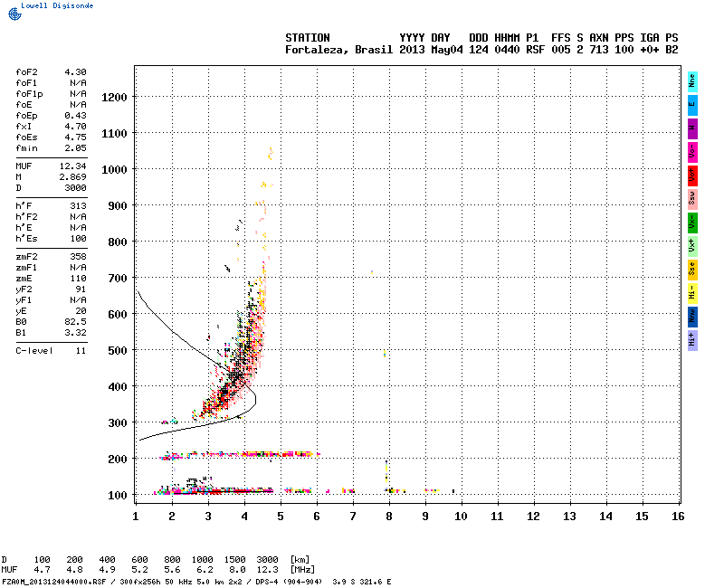Screen dimensions: 724x588
Task: Click the zmF2 value 358
Action: pos(79,257)
